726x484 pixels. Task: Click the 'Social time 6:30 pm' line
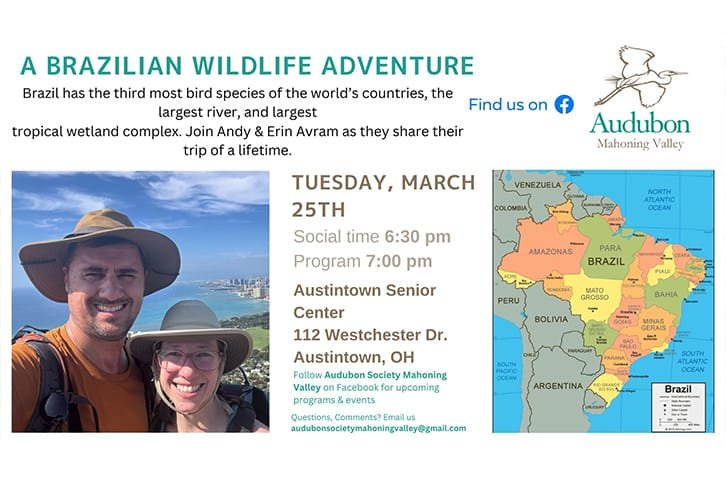tap(372, 237)
